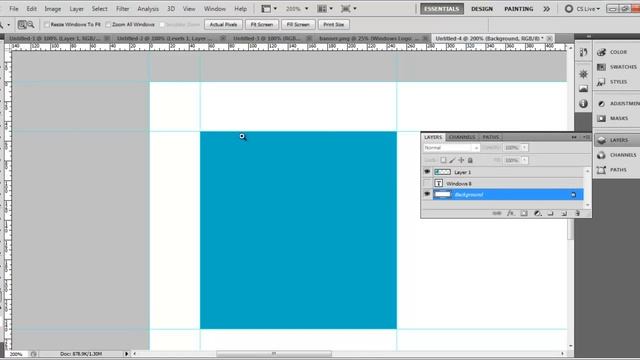The height and width of the screenshot is (360, 640).
Task: Select Zoom In mode icon in options bar
Action: tap(22, 25)
